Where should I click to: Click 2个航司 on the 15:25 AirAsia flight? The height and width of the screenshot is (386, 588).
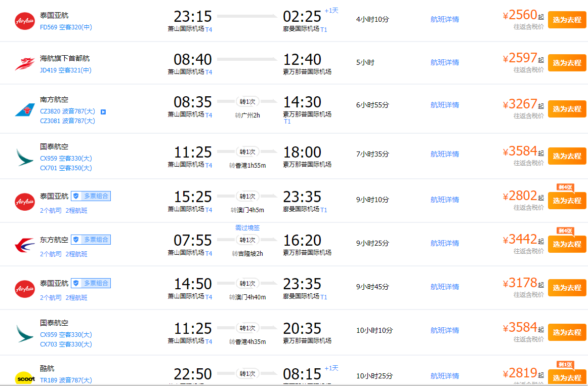pyautogui.click(x=51, y=210)
